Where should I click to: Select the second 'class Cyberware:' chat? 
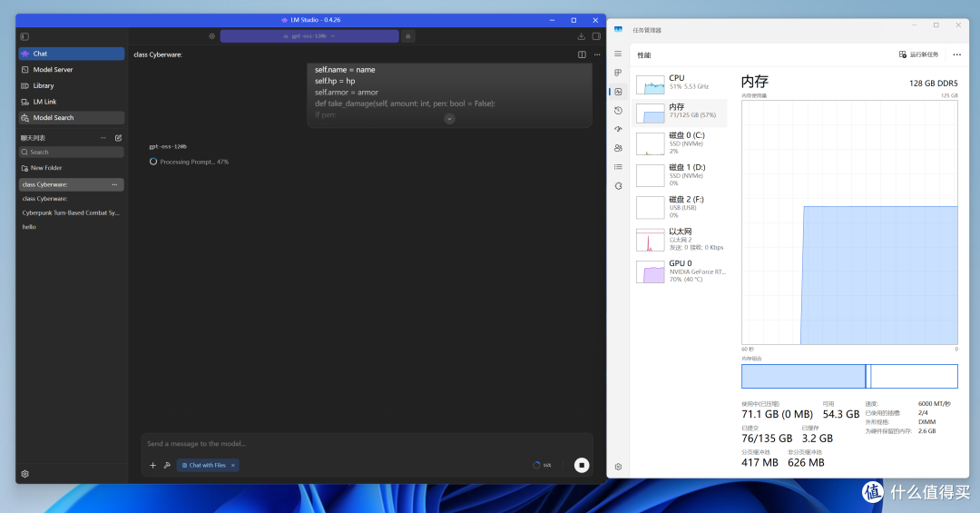click(x=72, y=198)
